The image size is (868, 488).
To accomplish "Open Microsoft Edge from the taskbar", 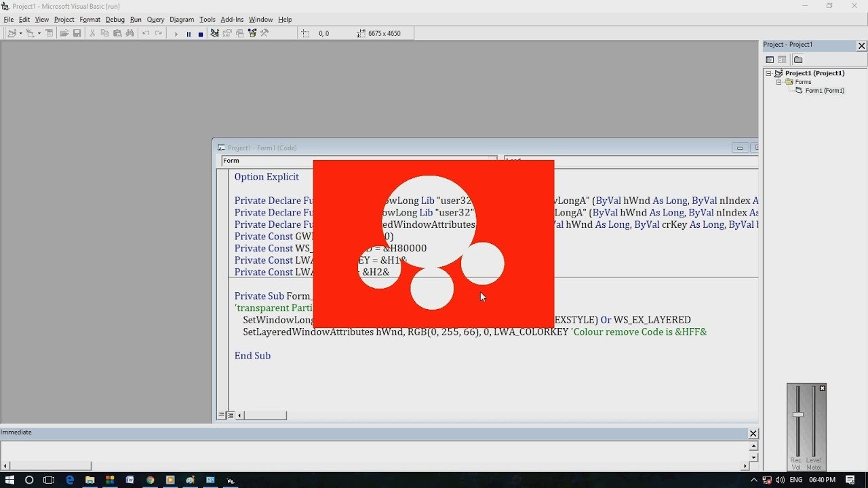I will tap(70, 480).
